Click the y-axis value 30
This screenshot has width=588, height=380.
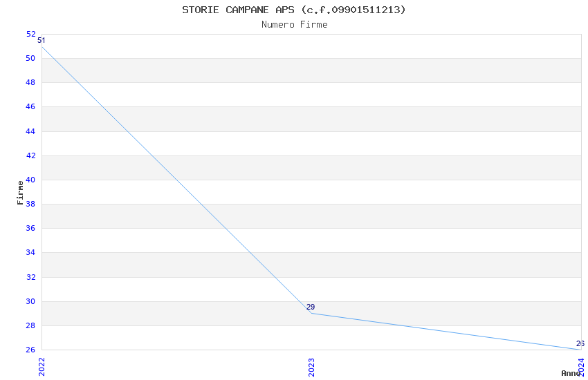[30, 301]
